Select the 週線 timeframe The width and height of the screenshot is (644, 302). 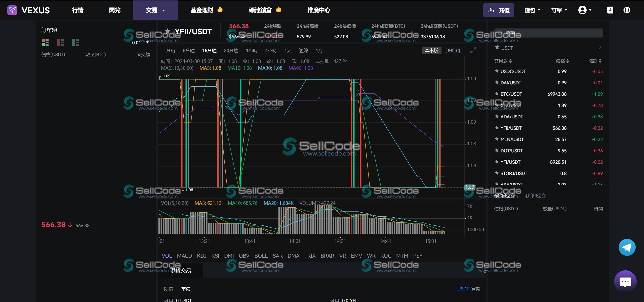coord(303,51)
